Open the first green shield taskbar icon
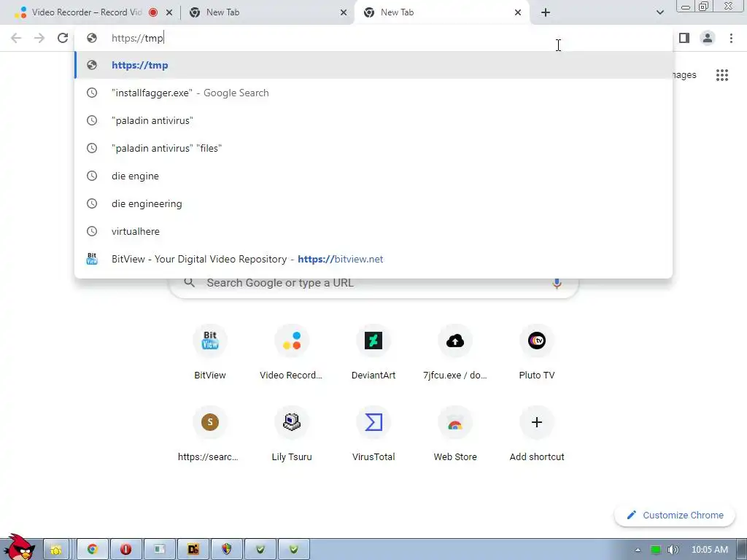Screen dimensions: 747x560 (x=260, y=550)
